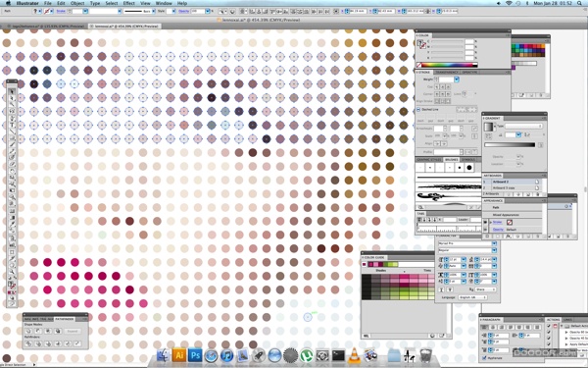Toggle visibility eye for Stroke in Appearance panel
This screenshot has height=368, width=588.
tap(485, 222)
